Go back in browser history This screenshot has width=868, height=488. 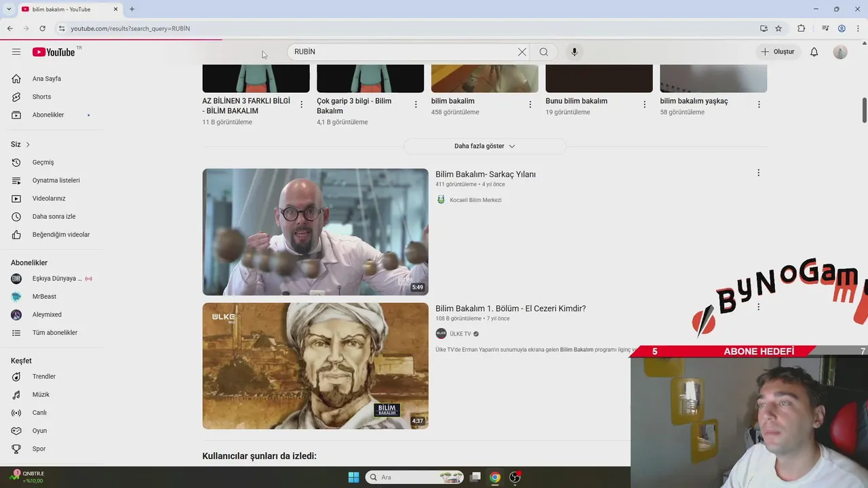point(9,28)
